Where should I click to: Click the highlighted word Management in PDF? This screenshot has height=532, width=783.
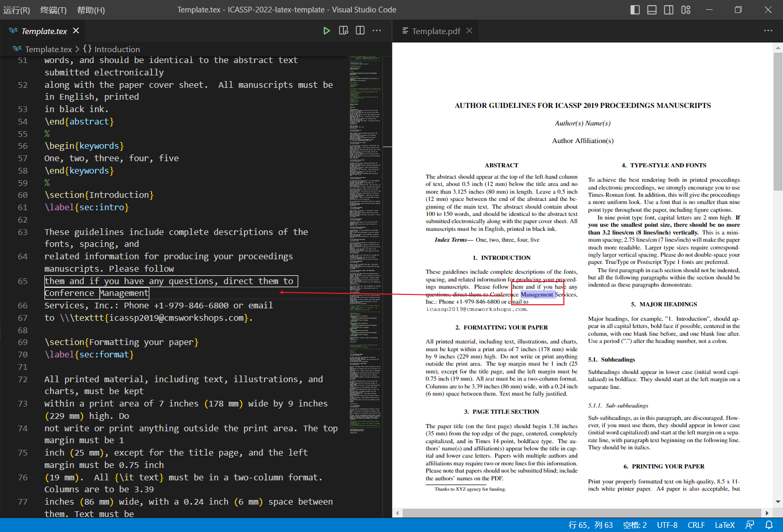pyautogui.click(x=537, y=294)
